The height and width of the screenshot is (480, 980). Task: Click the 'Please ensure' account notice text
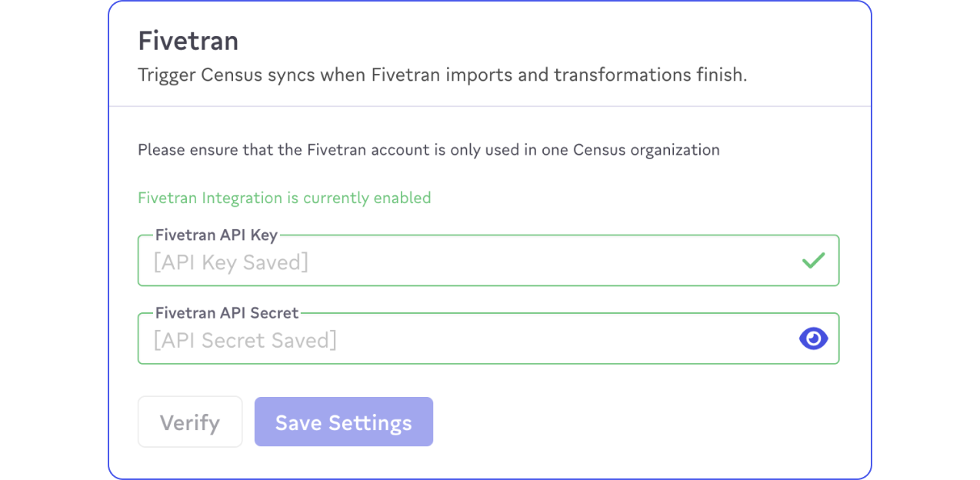tap(428, 150)
